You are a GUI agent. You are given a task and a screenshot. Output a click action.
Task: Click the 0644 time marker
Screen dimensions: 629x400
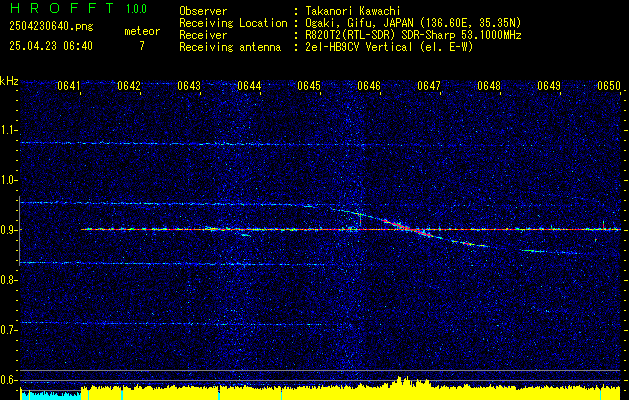pyautogui.click(x=249, y=86)
